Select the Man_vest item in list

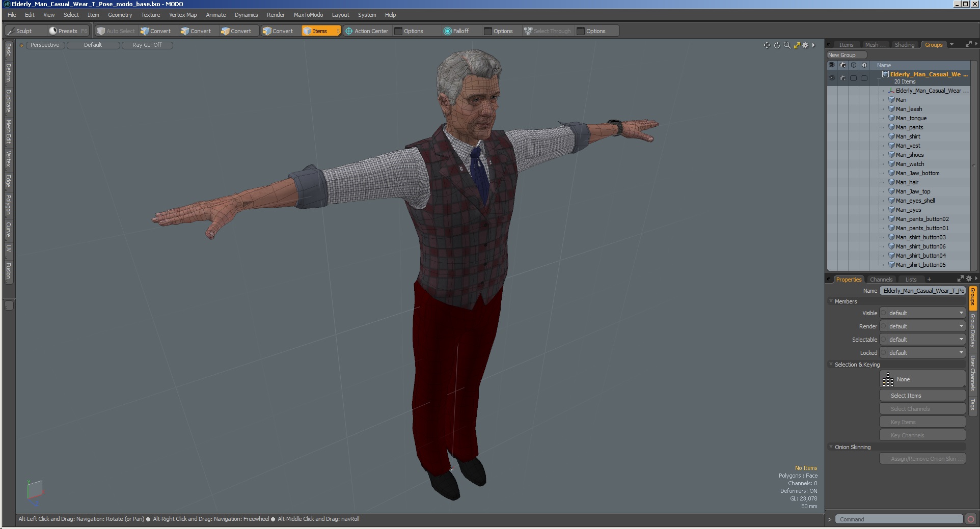point(908,146)
